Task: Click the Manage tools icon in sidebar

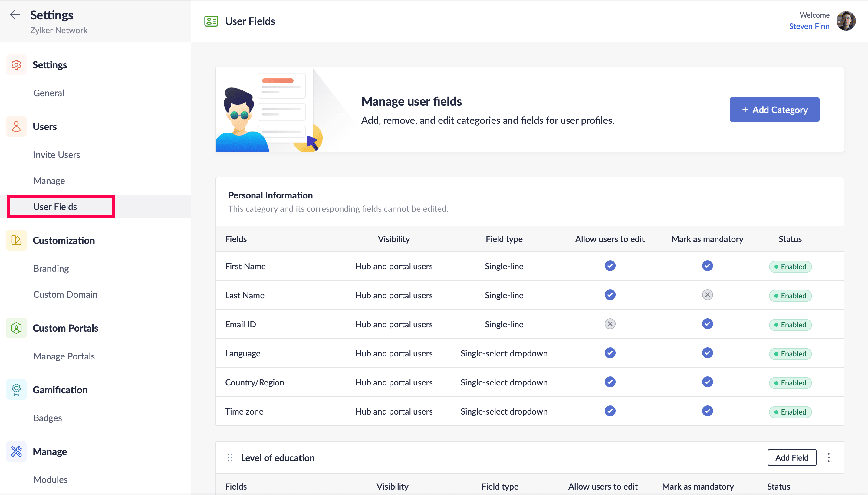Action: coord(16,451)
